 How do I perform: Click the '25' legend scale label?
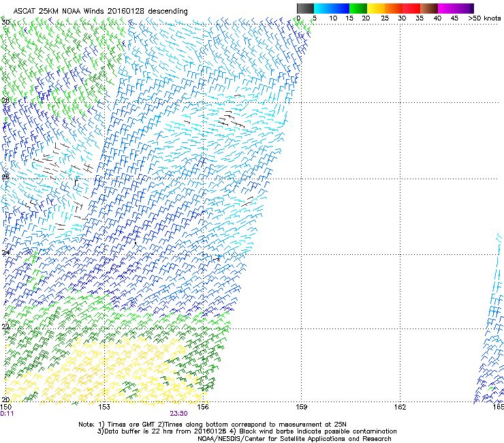[385, 18]
